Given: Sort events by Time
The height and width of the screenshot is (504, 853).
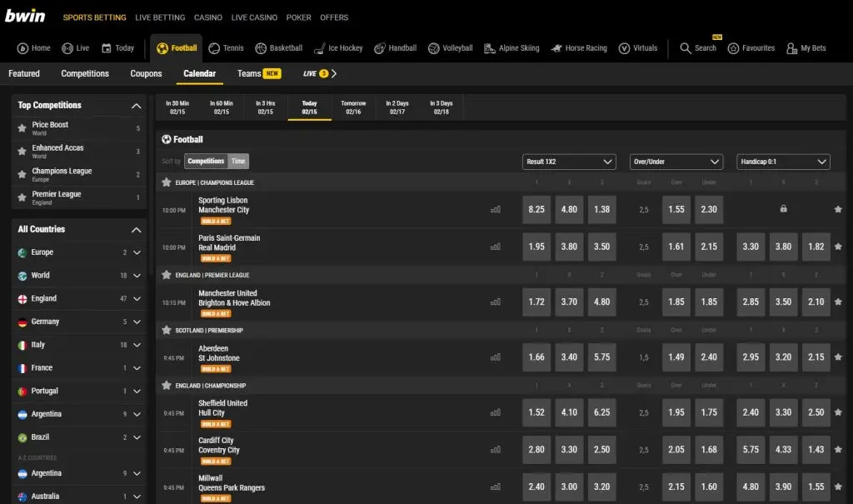Looking at the screenshot, I should pyautogui.click(x=238, y=161).
